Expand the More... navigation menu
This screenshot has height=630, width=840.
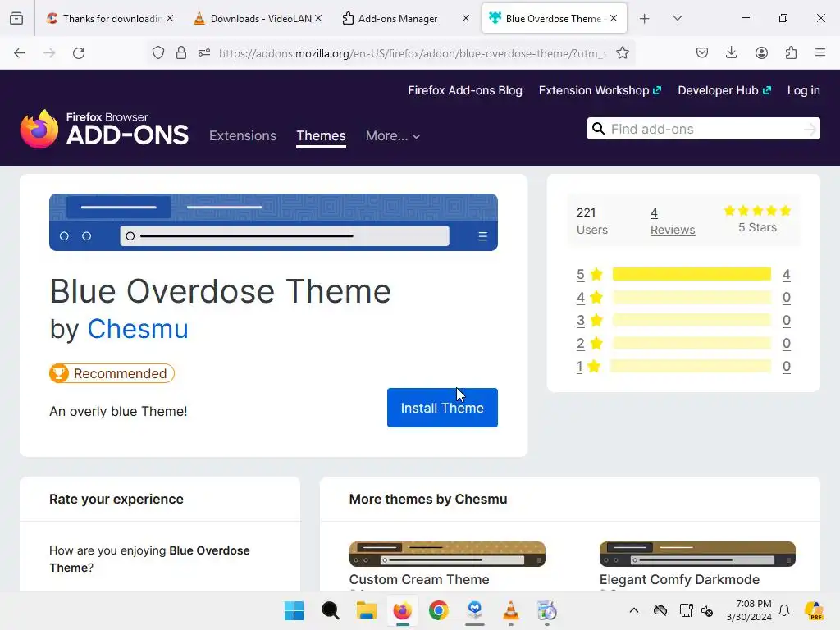click(393, 136)
